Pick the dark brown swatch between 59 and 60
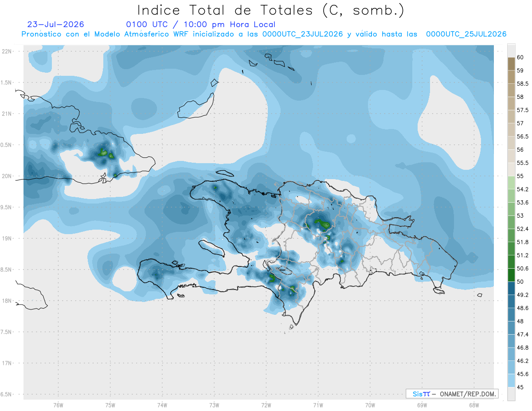 pos(511,64)
